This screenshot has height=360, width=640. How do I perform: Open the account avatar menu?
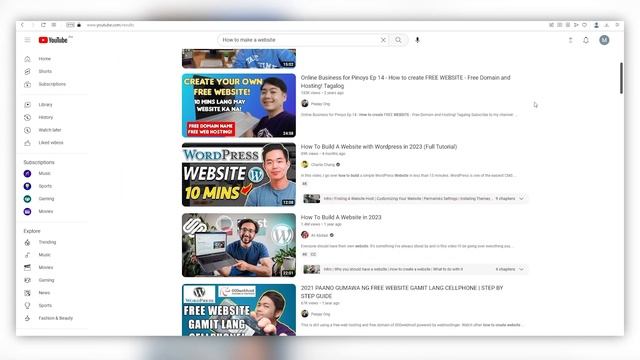point(604,40)
